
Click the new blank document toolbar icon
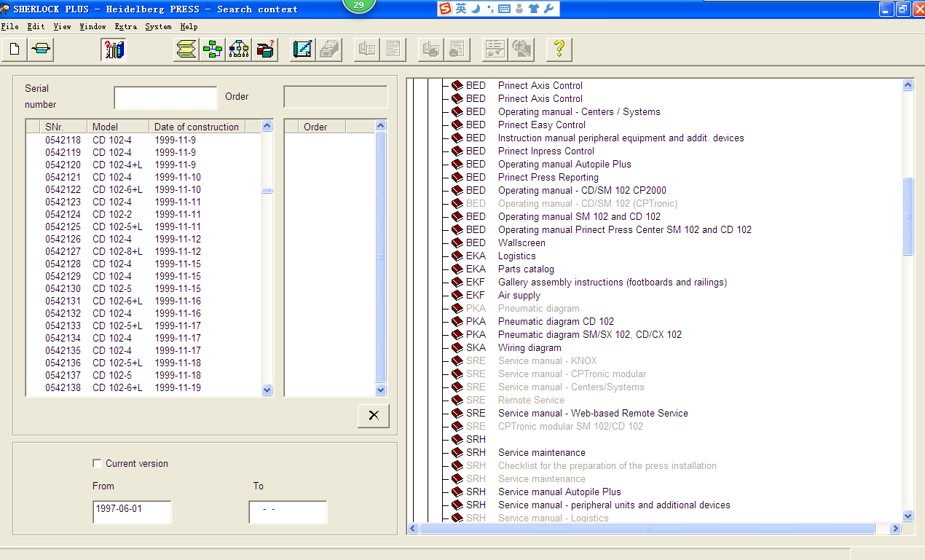pyautogui.click(x=15, y=50)
